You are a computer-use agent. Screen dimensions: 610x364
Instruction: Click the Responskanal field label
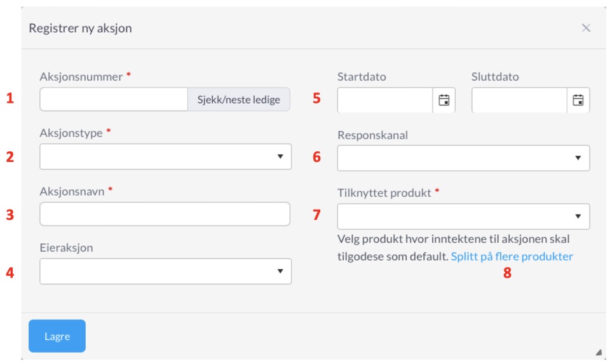tap(373, 135)
